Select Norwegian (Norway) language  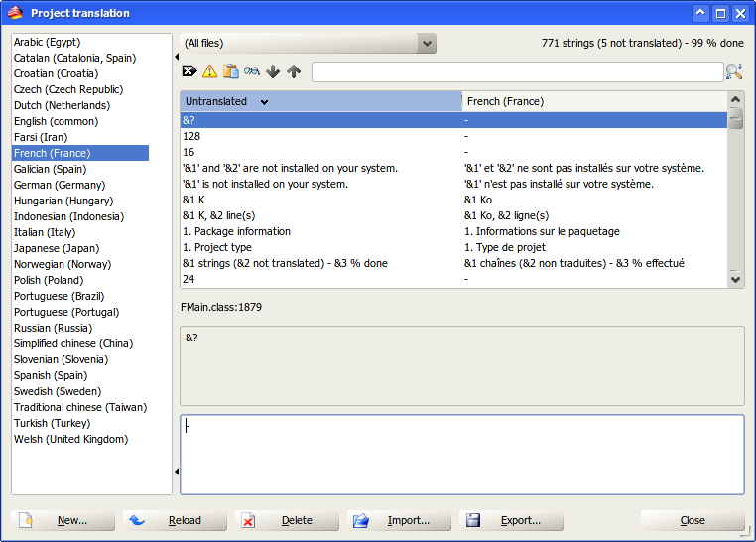63,265
